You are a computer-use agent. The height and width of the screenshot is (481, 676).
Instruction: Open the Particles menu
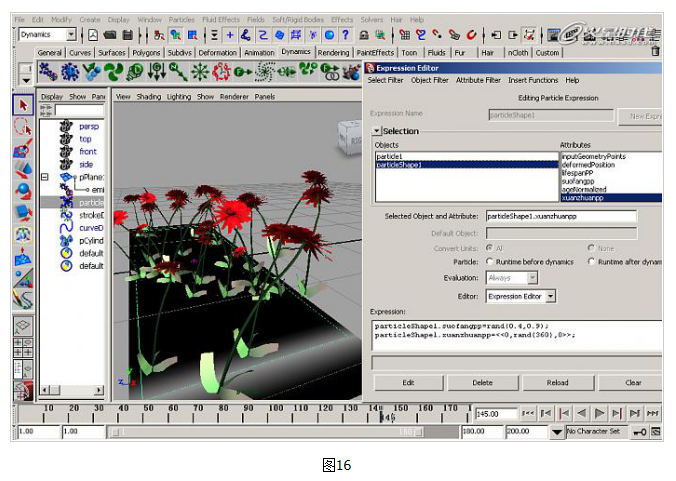click(x=182, y=19)
